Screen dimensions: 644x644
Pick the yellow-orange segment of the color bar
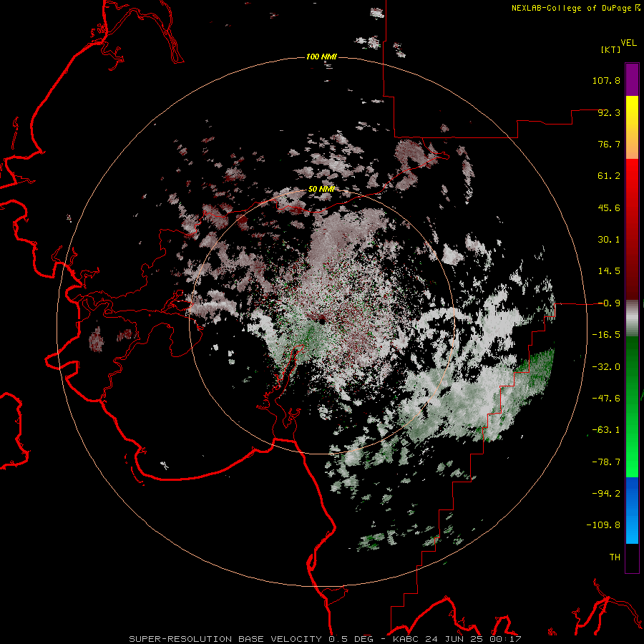click(x=632, y=127)
